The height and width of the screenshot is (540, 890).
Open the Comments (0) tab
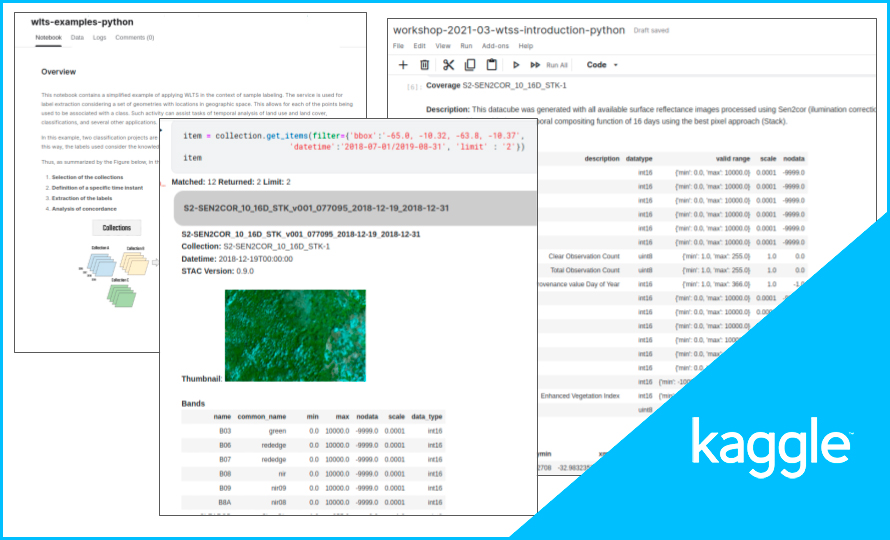coord(135,37)
